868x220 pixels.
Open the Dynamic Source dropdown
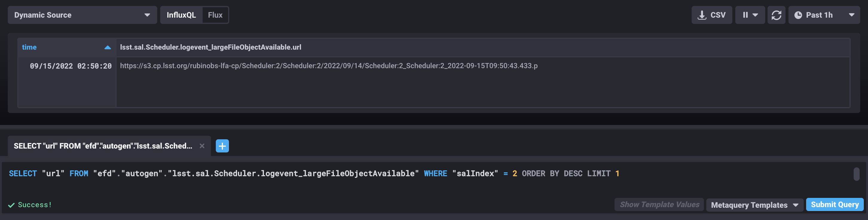[82, 15]
